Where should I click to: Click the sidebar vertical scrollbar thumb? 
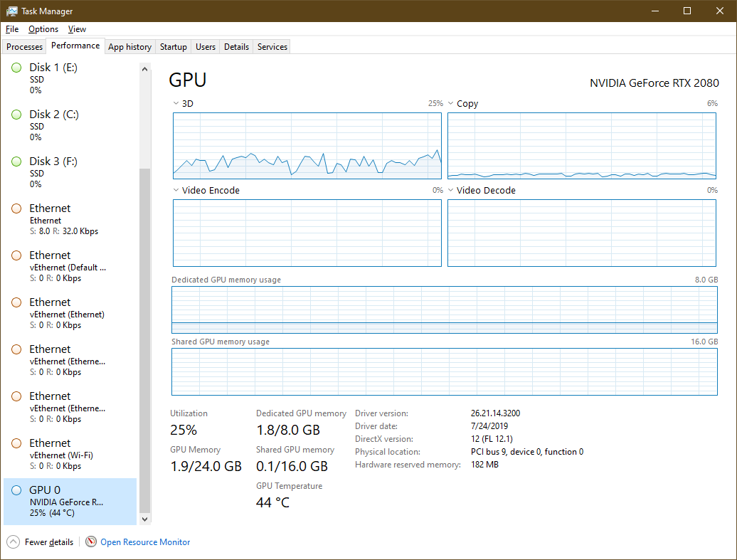click(145, 340)
